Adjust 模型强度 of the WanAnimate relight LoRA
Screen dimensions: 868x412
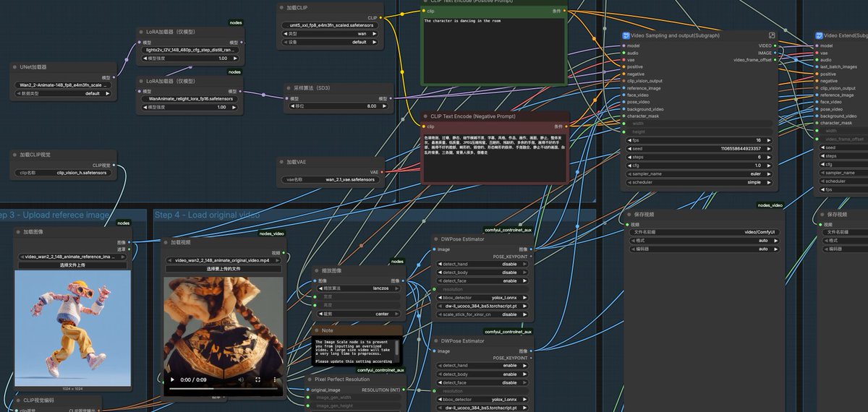(x=190, y=107)
